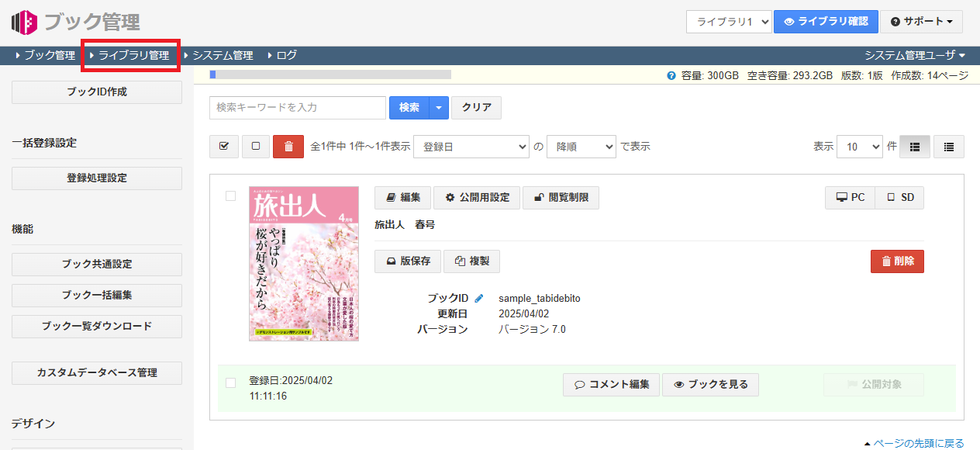Click the ブック管理 logo icon
Image resolution: width=980 pixels, height=450 pixels.
24,22
